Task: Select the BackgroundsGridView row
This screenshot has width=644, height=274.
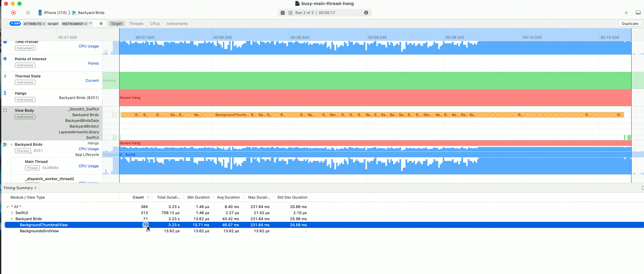Action: pos(324,231)
